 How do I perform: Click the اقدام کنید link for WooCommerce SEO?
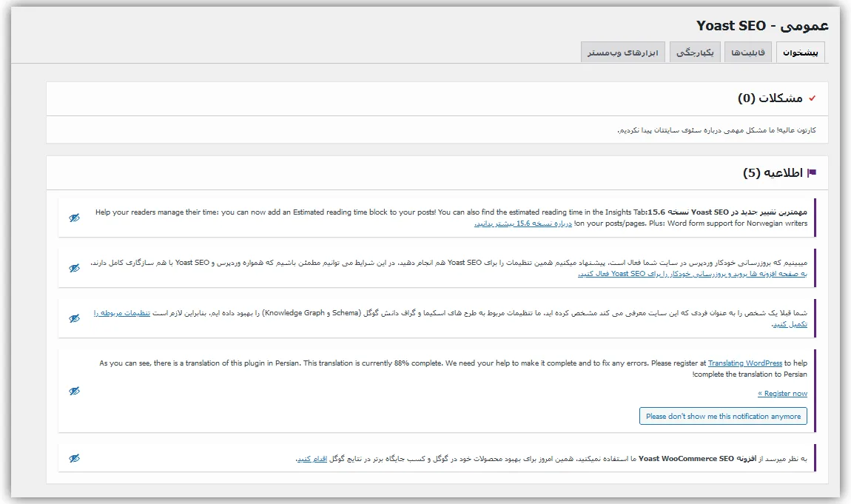point(312,459)
